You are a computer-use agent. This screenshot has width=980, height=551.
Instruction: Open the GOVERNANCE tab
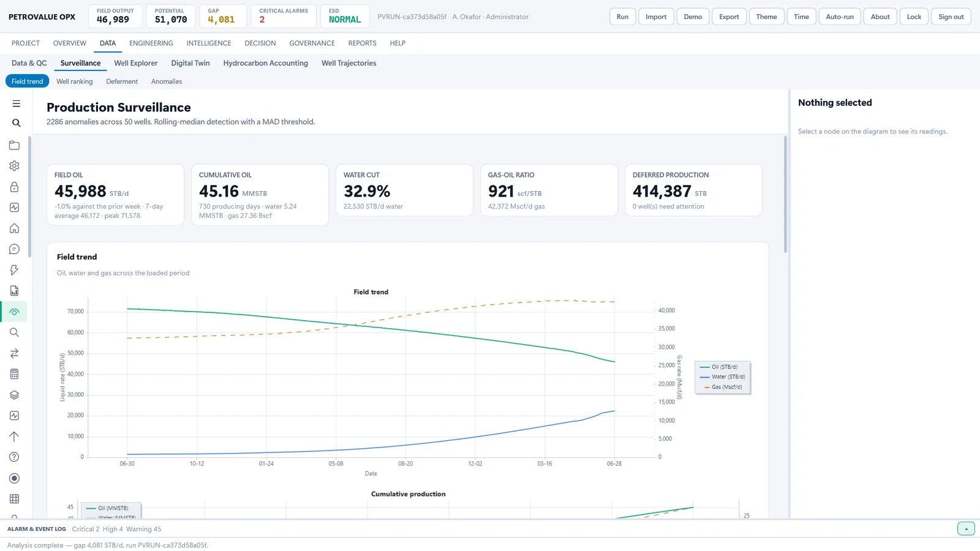312,43
